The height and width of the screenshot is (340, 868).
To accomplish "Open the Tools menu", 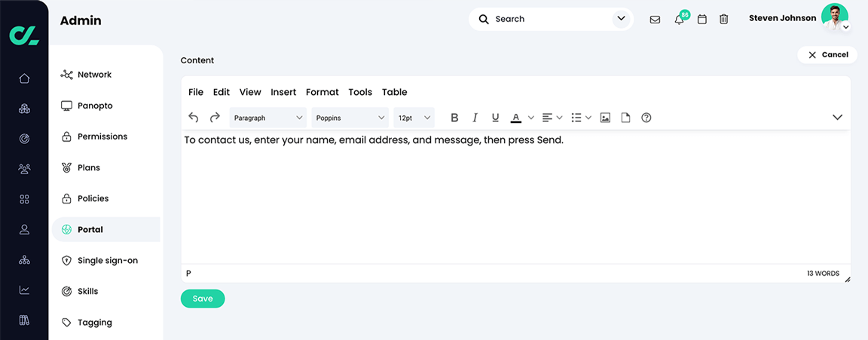I will [360, 92].
